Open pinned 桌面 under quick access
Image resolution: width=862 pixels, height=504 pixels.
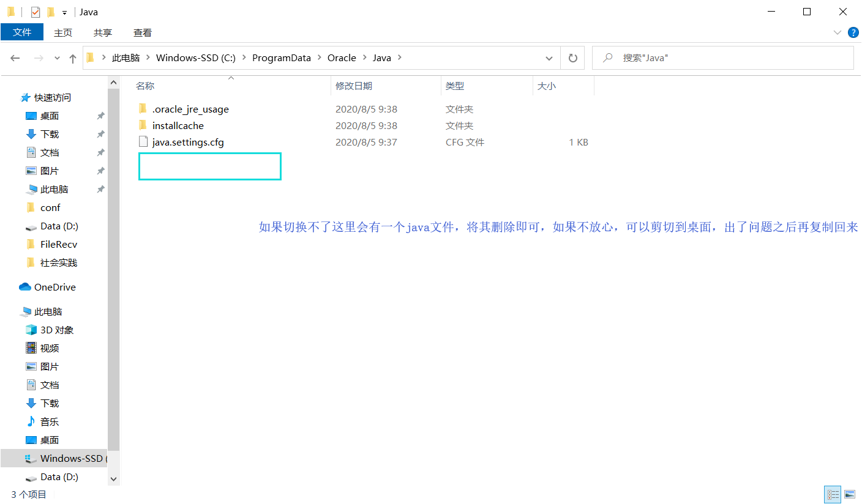(x=50, y=116)
